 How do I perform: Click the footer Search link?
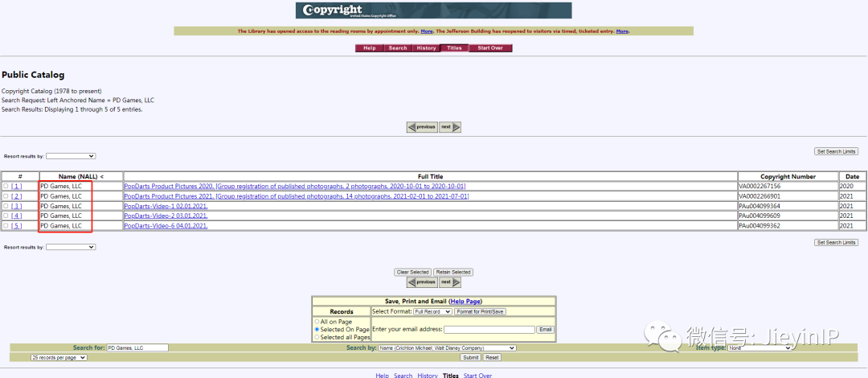[x=403, y=376]
